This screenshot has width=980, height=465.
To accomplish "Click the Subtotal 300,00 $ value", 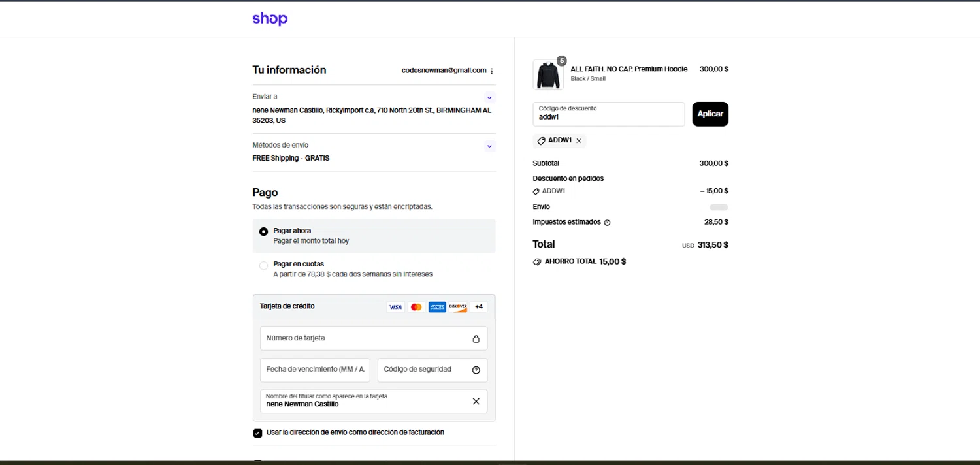I will click(x=713, y=163).
